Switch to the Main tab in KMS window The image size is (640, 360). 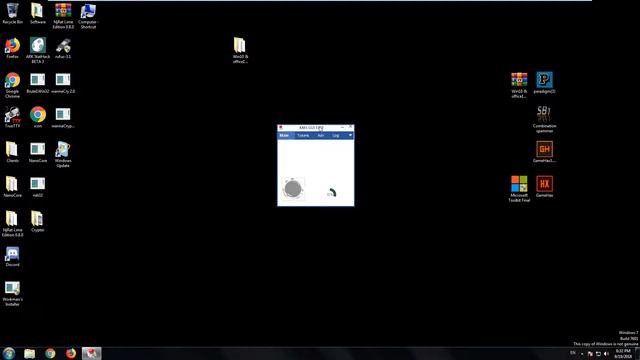click(284, 136)
